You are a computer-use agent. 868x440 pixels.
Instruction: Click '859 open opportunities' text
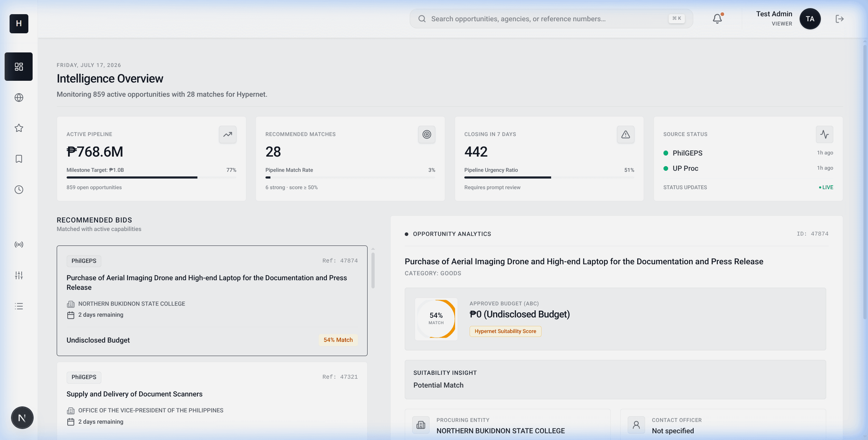[94, 187]
